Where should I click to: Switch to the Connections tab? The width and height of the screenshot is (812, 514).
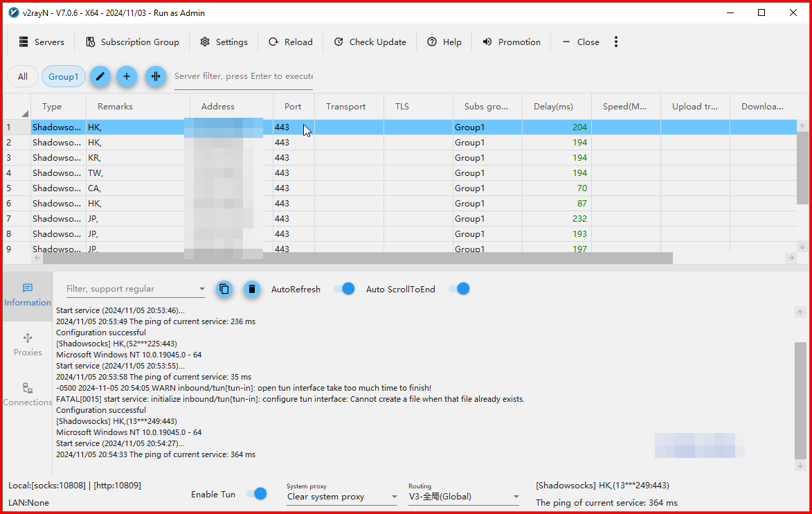coord(28,395)
